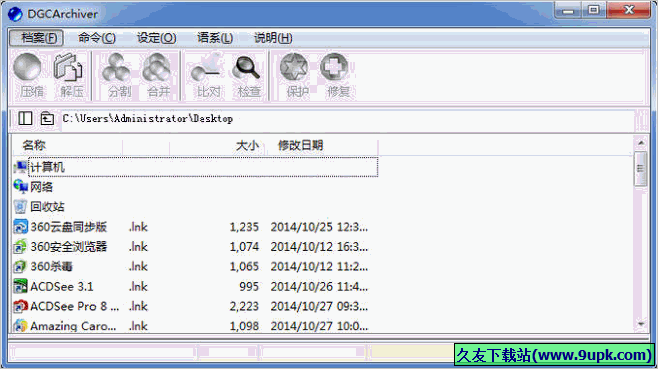This screenshot has width=658, height=369.
Task: Click size value 1,065
Action: click(x=244, y=266)
